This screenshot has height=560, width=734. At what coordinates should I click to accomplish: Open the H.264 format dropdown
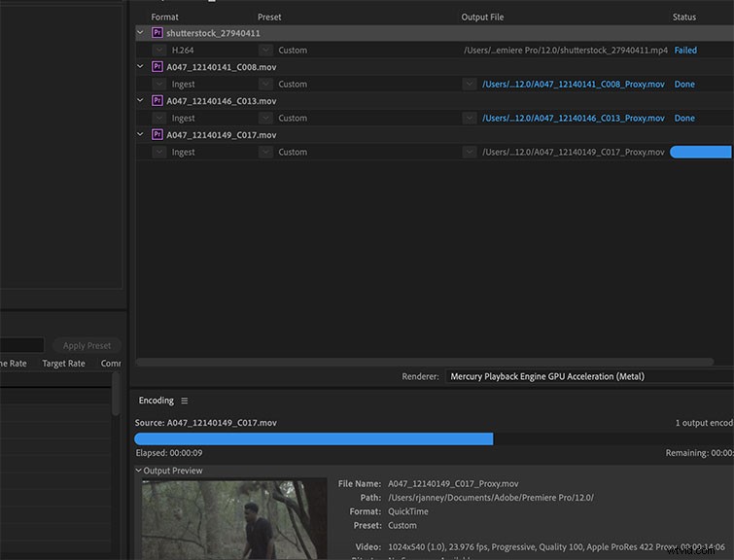click(x=159, y=51)
